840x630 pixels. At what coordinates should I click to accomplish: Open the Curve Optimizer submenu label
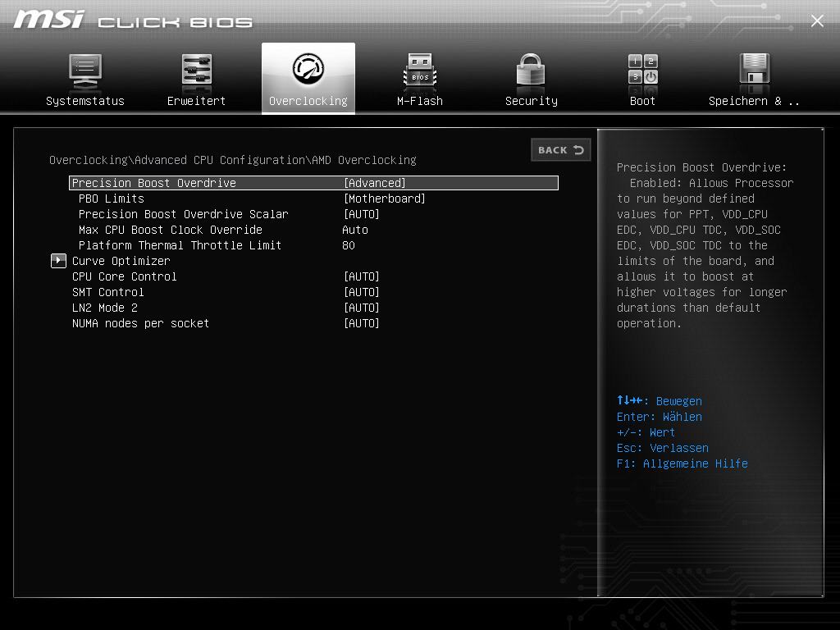pos(121,261)
